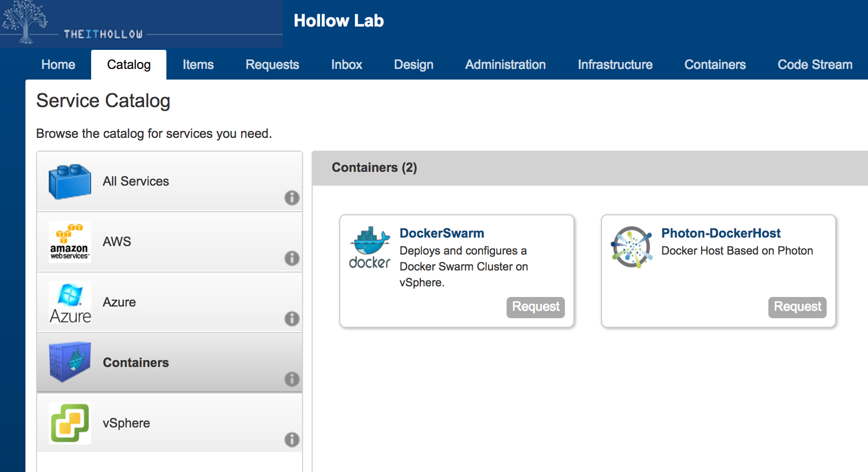Click the Photon-DockerHost logo icon

point(631,247)
